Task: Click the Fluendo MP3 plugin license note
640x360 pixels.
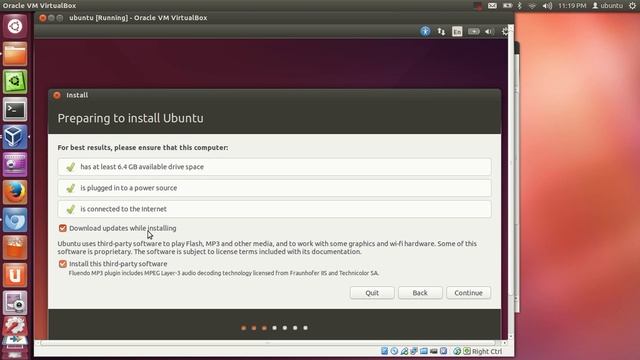Action: click(x=224, y=273)
